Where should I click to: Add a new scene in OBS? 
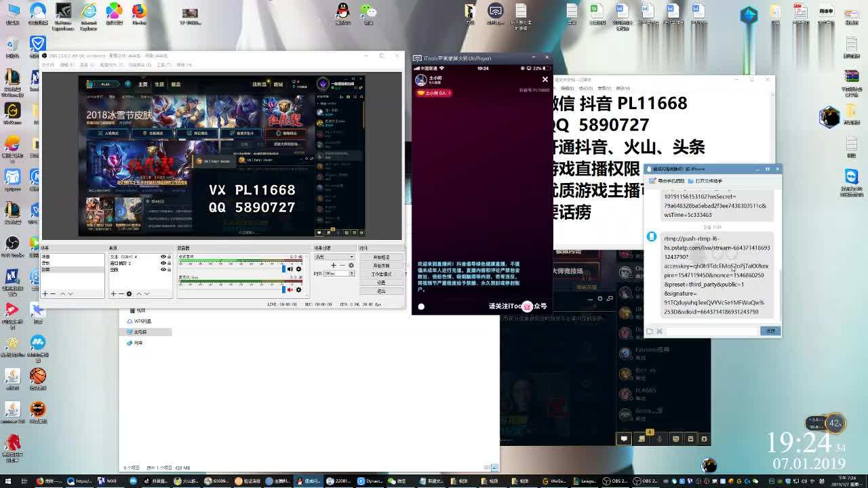pos(45,293)
